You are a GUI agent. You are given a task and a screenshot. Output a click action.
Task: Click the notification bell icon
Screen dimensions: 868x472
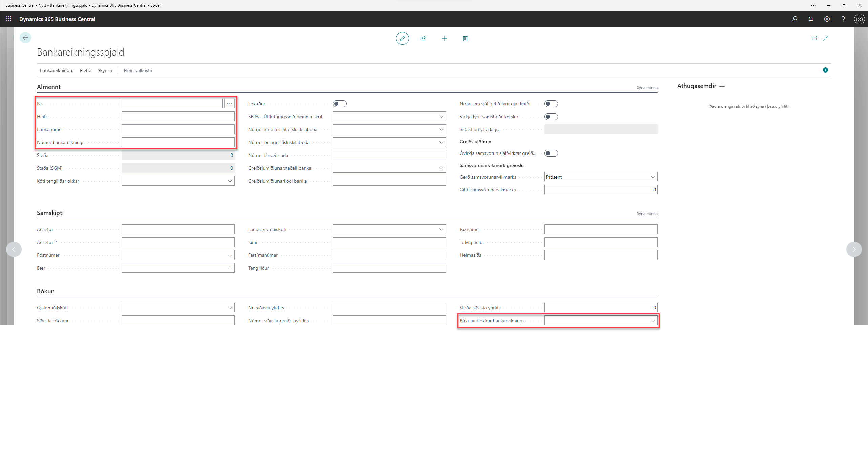click(810, 19)
